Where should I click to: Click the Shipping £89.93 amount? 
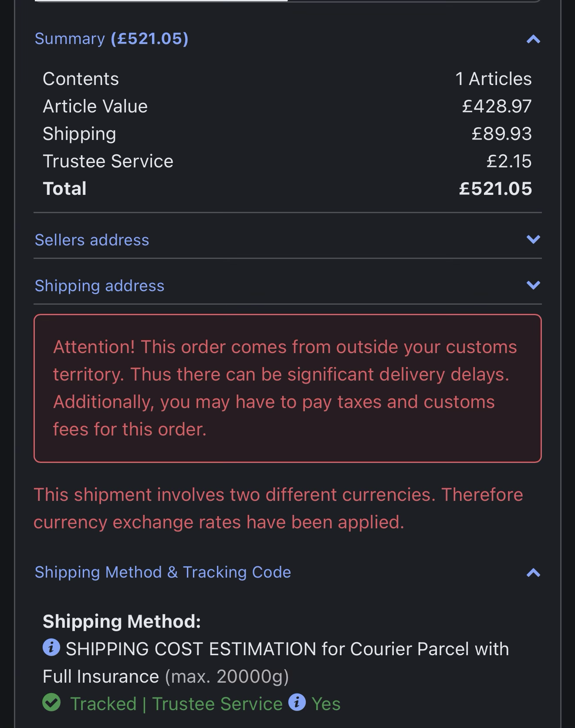(501, 134)
